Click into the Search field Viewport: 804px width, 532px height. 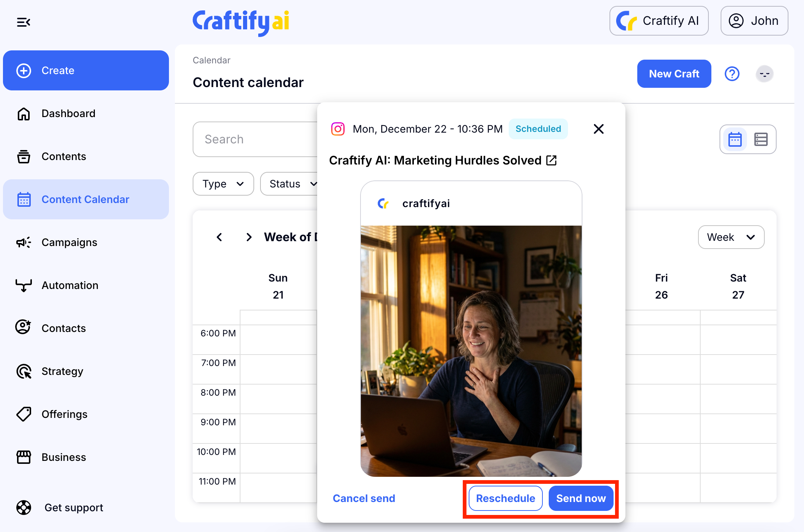256,139
